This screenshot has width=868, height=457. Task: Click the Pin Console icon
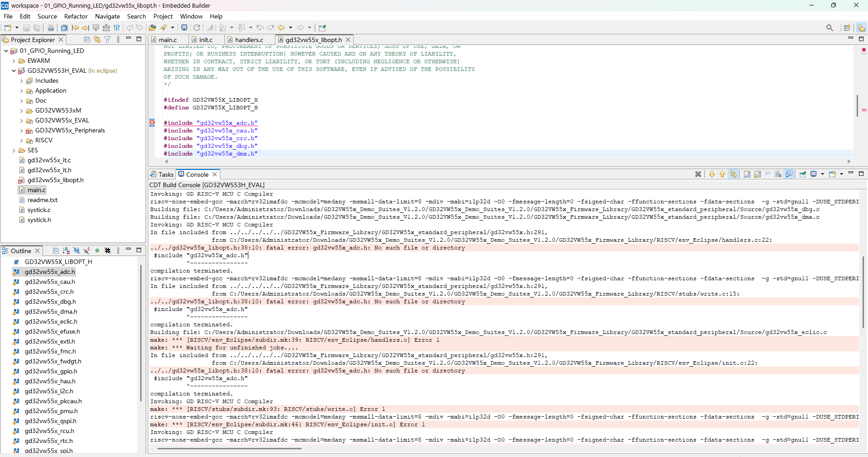pyautogui.click(x=802, y=174)
